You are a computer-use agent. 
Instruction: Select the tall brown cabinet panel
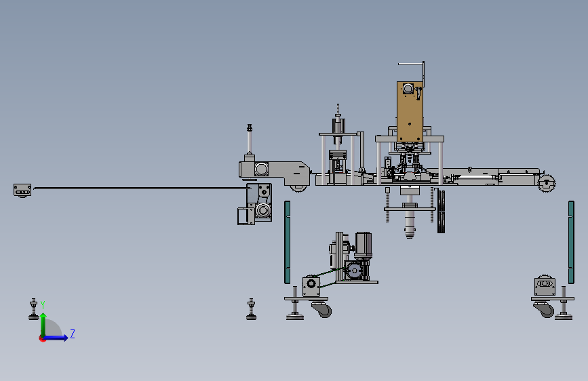click(410, 112)
